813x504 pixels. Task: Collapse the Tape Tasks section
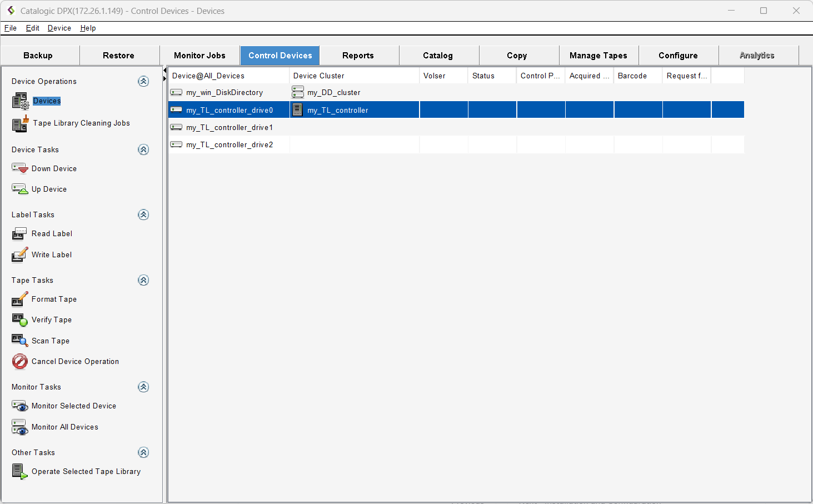143,280
